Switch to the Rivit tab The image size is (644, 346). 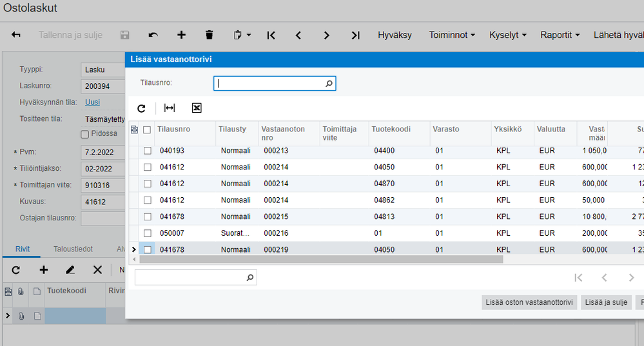click(x=22, y=249)
